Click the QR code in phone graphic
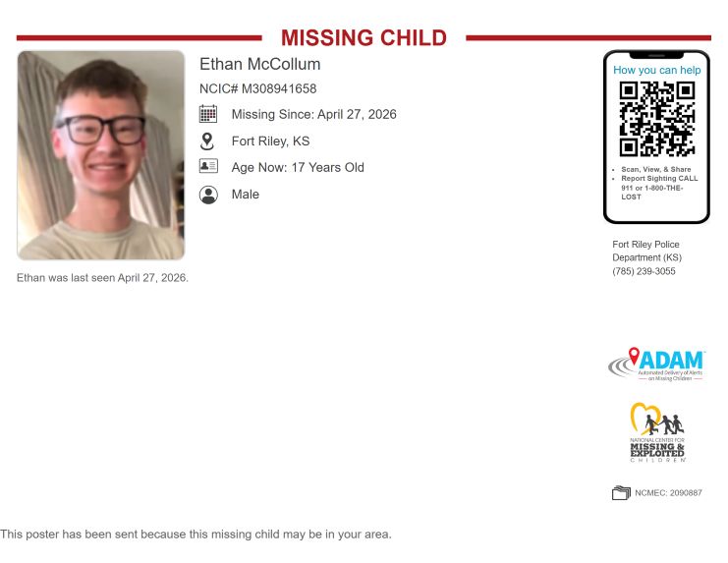The image size is (728, 563). click(657, 119)
